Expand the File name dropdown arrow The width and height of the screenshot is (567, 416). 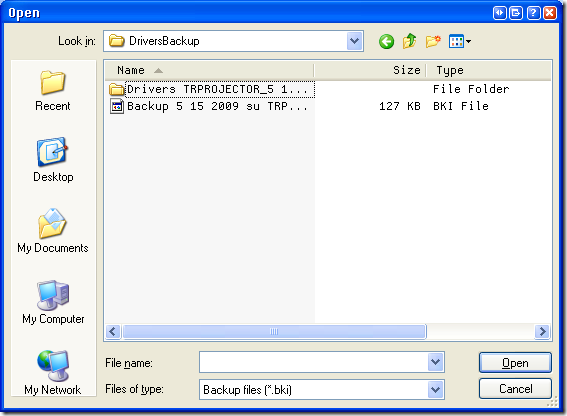point(436,362)
